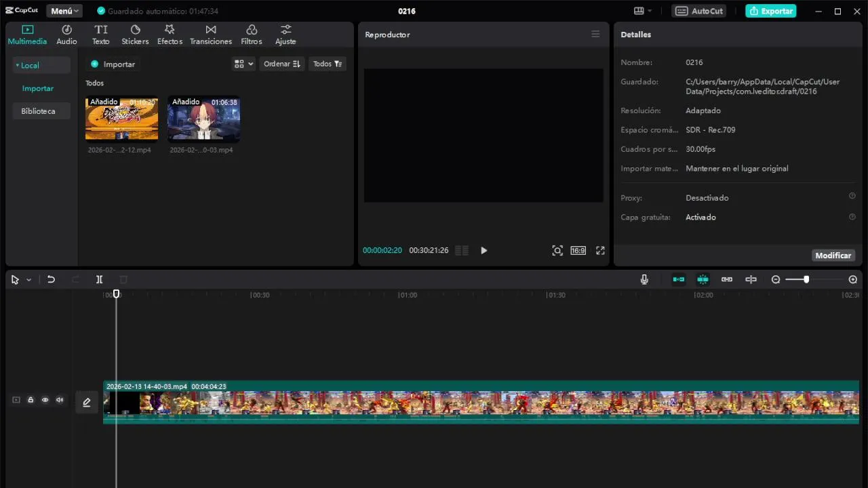Open the Ordenar sort dropdown
The width and height of the screenshot is (868, 488).
281,64
